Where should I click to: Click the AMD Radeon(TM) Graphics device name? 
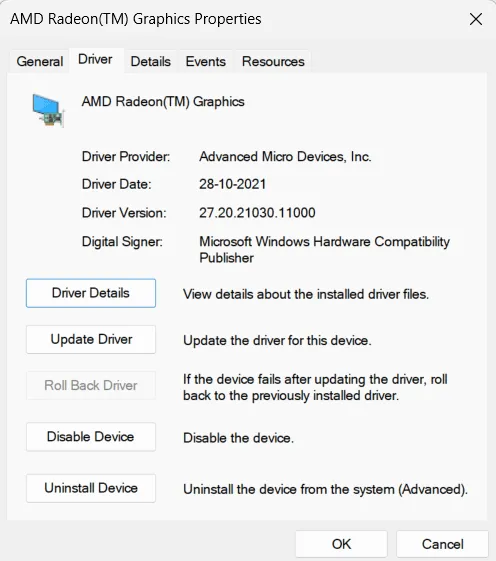pos(163,102)
